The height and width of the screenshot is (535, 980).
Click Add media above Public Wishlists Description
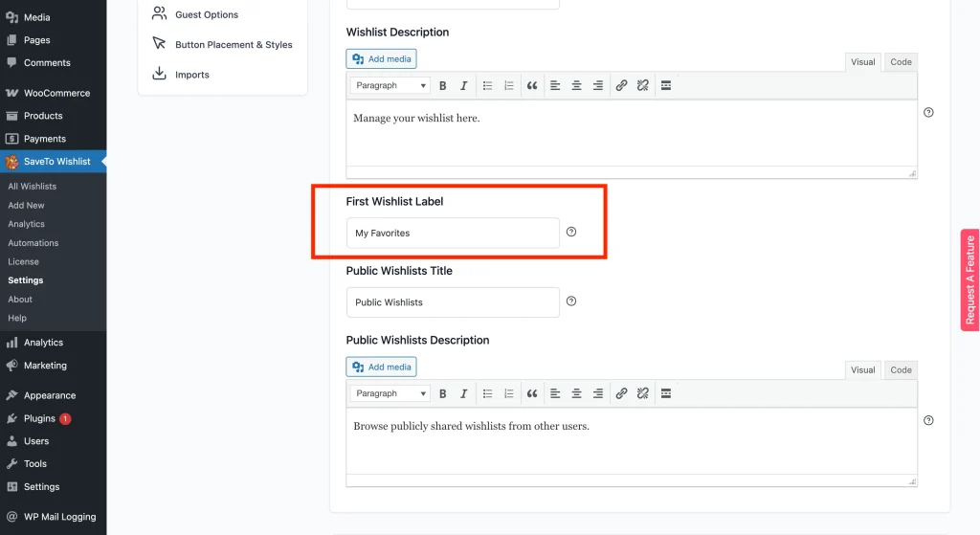tap(381, 367)
